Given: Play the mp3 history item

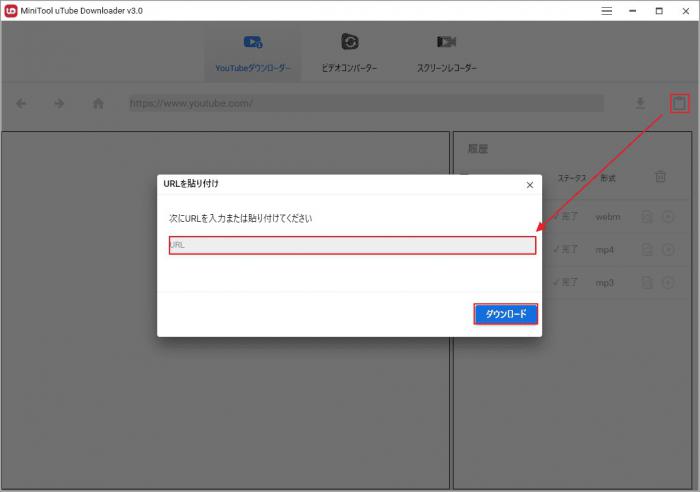Looking at the screenshot, I should tap(668, 283).
